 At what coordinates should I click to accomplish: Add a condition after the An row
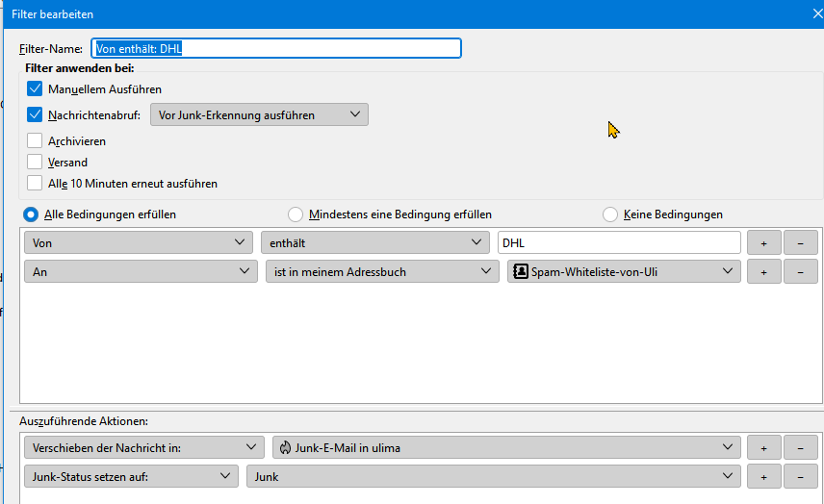[x=763, y=272]
